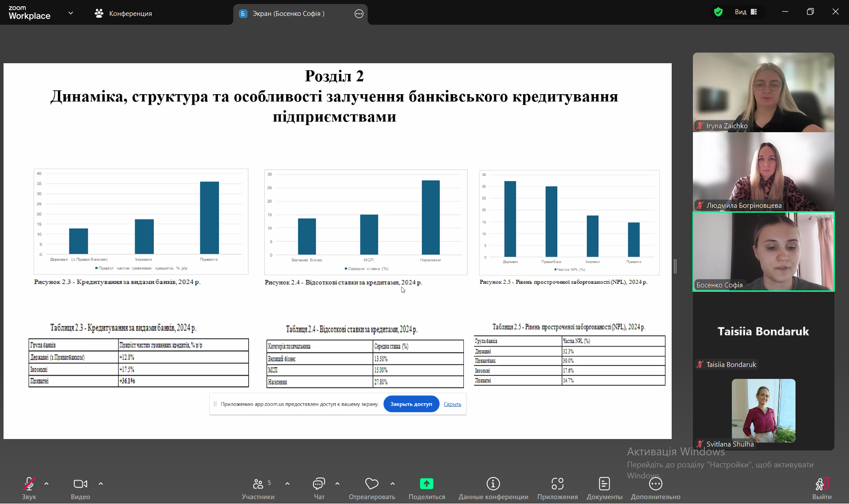Click the Скрыть link
This screenshot has width=849, height=504.
tap(452, 404)
